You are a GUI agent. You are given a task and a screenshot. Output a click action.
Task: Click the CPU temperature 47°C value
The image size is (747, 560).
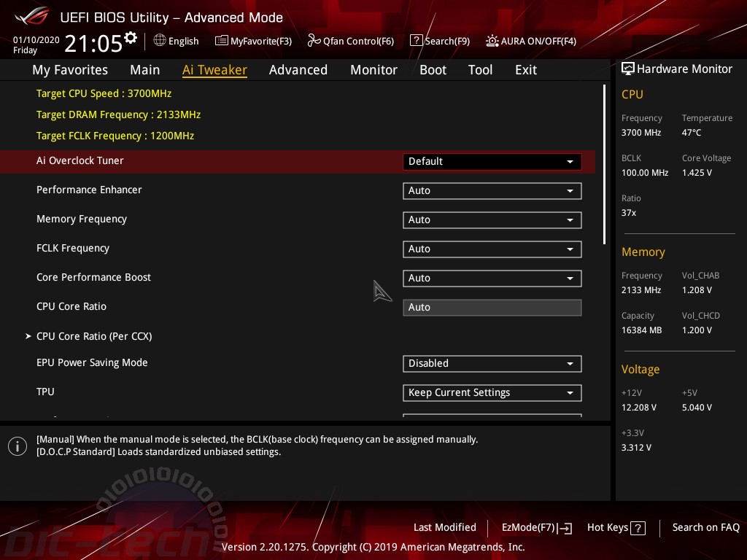click(692, 133)
